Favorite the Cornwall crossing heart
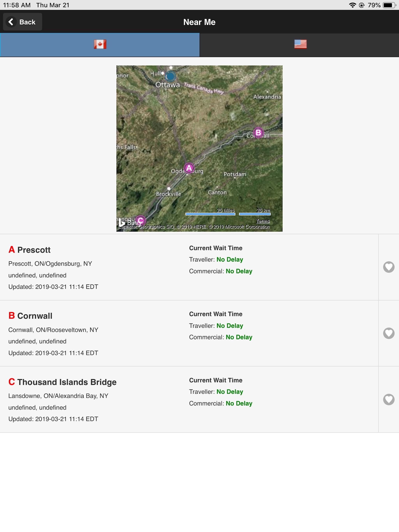The image size is (399, 532). (x=388, y=333)
